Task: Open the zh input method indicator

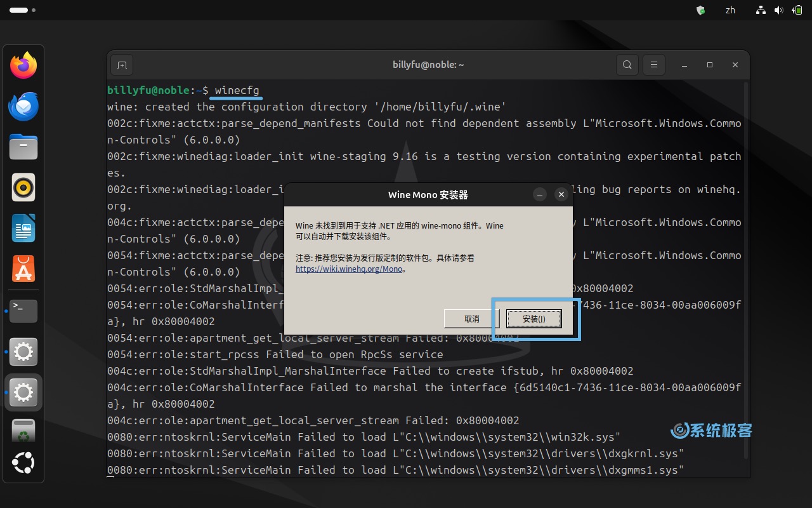Action: click(730, 10)
